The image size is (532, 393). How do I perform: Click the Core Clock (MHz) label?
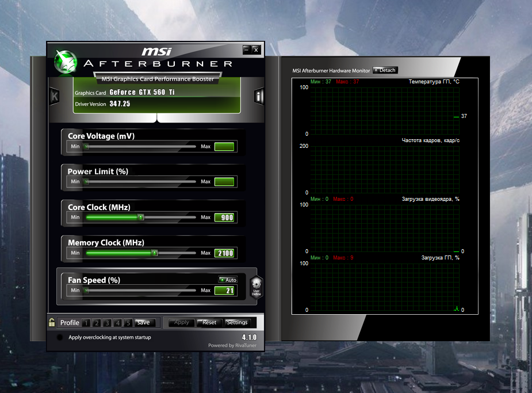[x=99, y=207]
